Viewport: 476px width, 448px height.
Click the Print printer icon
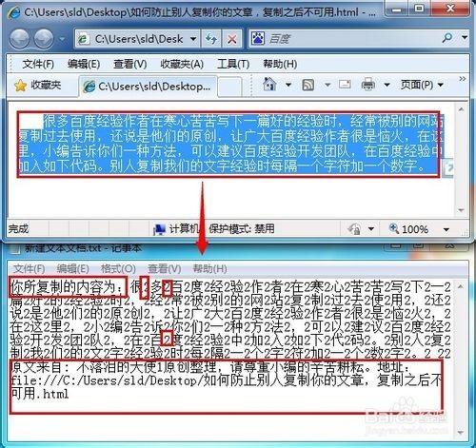click(x=368, y=85)
